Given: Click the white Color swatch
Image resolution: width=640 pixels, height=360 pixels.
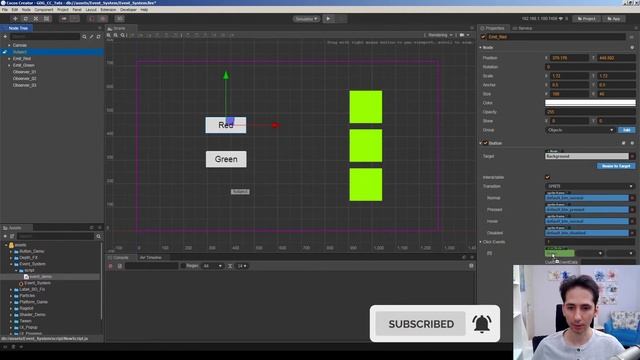Looking at the screenshot, I should tap(590, 103).
